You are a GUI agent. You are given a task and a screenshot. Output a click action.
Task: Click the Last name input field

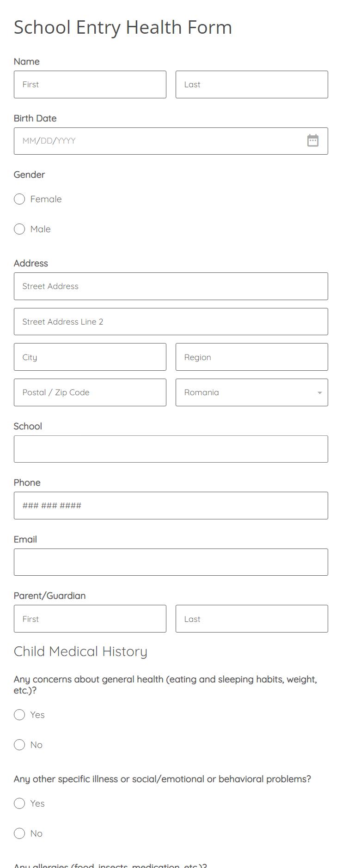coord(251,84)
